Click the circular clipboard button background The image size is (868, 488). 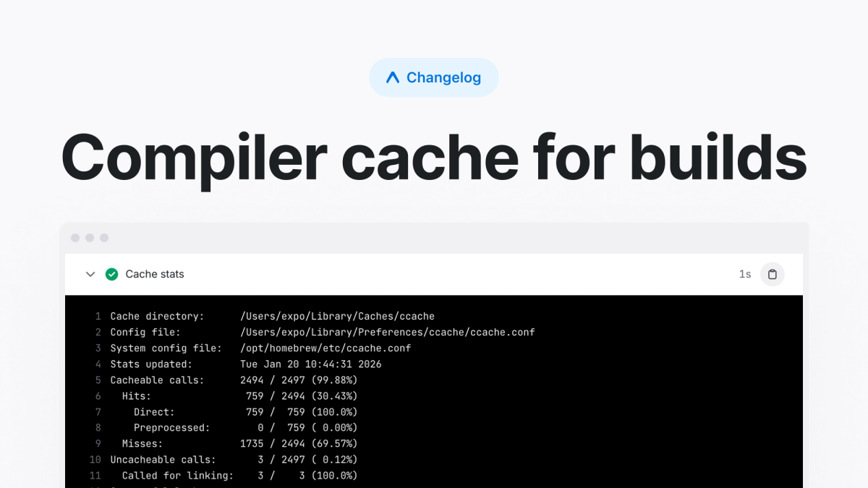[772, 274]
